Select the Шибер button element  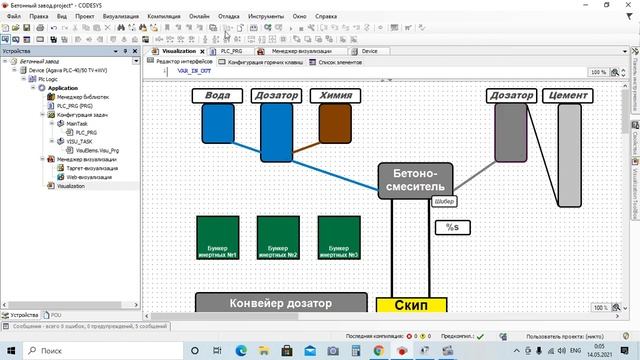click(x=444, y=202)
